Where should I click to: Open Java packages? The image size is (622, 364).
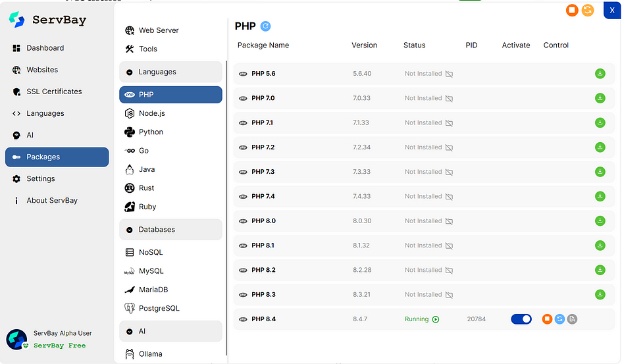click(170, 169)
